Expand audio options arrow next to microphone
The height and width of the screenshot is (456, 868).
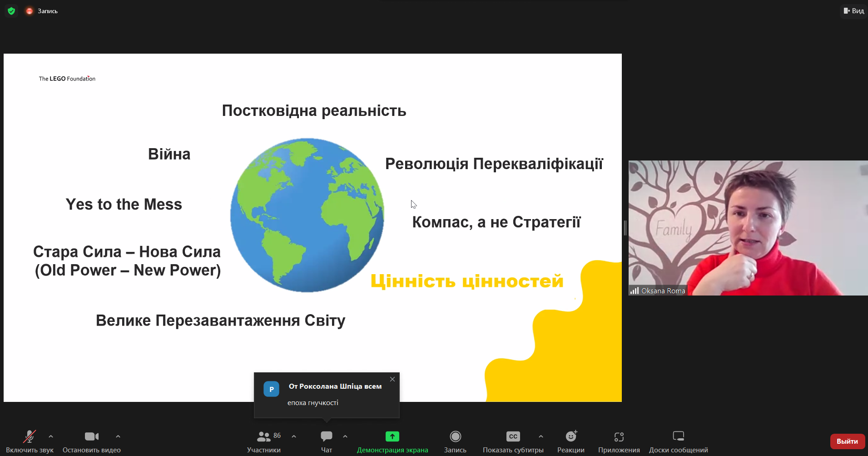click(x=51, y=436)
